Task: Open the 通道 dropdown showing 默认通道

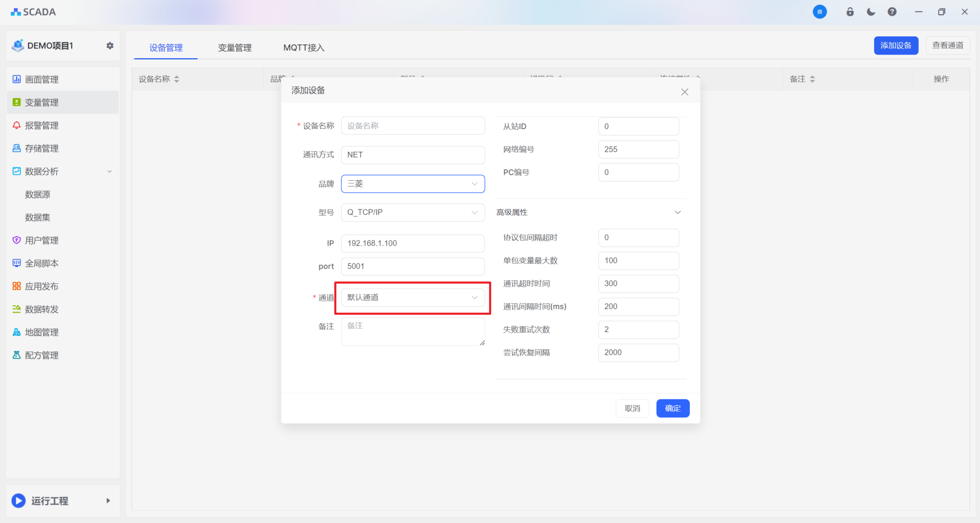Action: (x=412, y=298)
